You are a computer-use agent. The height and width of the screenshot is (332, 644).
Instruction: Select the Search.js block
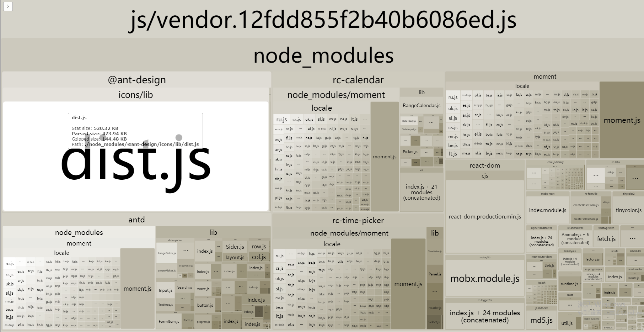click(x=184, y=287)
